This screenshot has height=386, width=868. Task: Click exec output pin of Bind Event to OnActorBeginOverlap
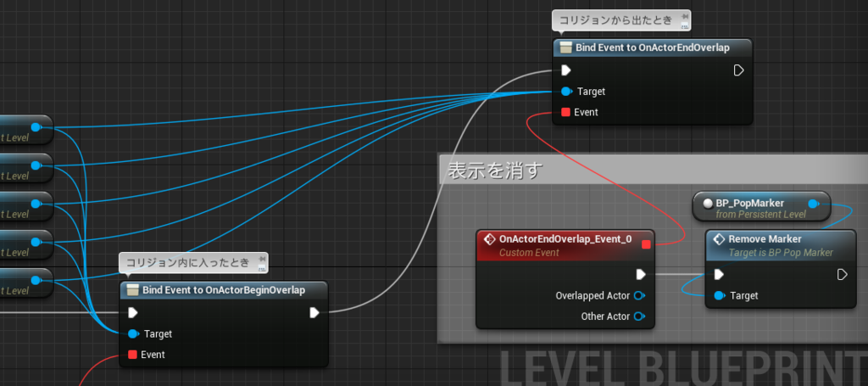[x=314, y=313]
